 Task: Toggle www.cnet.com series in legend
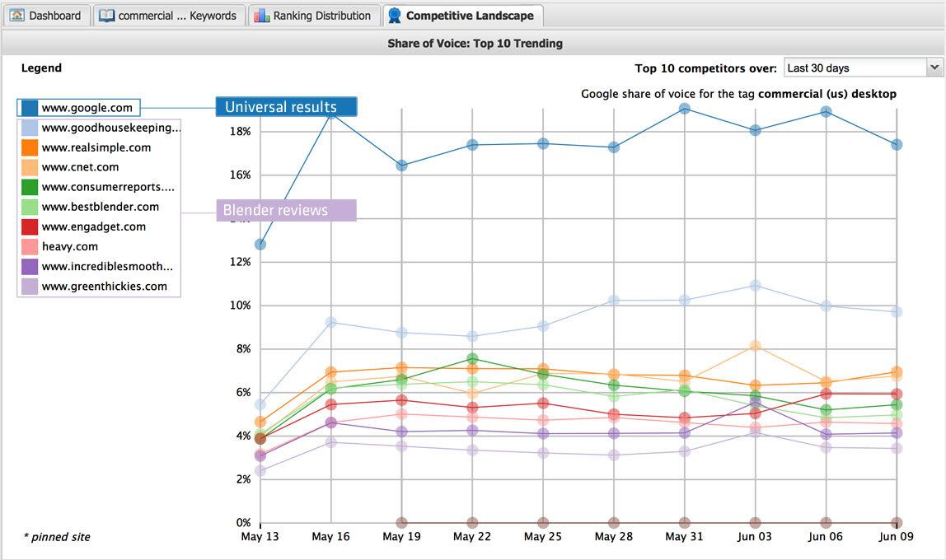coord(80,167)
